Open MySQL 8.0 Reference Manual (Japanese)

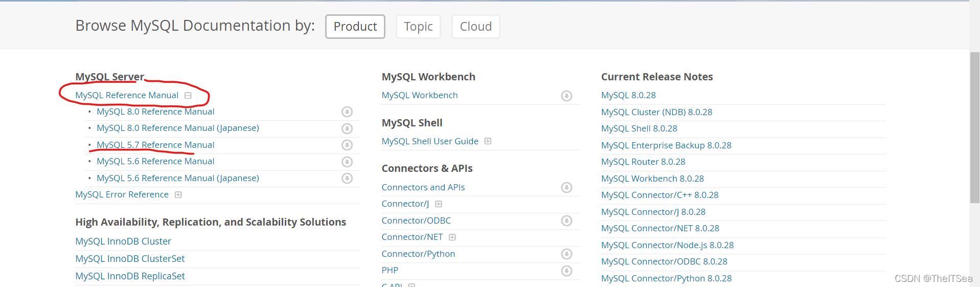(178, 128)
